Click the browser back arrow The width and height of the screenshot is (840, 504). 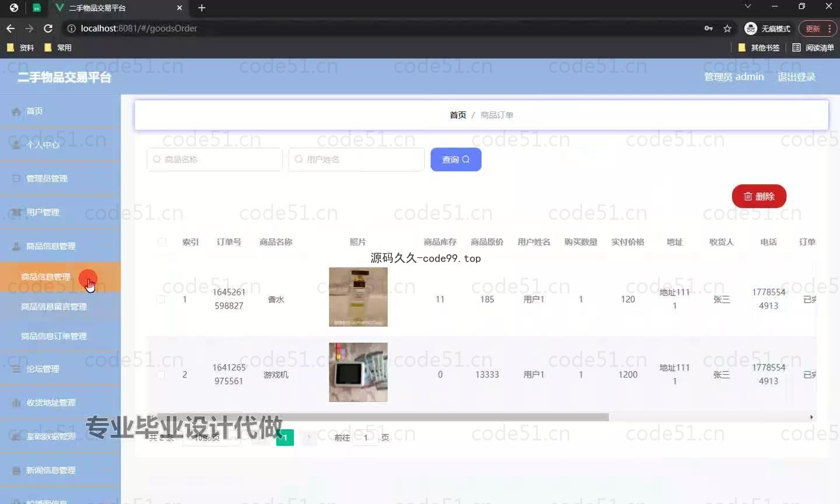pos(10,28)
